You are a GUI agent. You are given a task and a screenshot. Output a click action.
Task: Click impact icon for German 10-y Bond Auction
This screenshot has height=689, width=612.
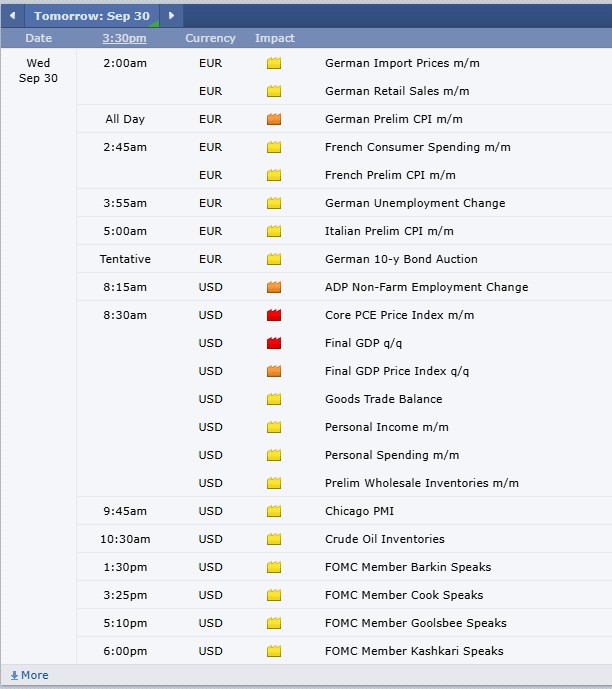(274, 259)
